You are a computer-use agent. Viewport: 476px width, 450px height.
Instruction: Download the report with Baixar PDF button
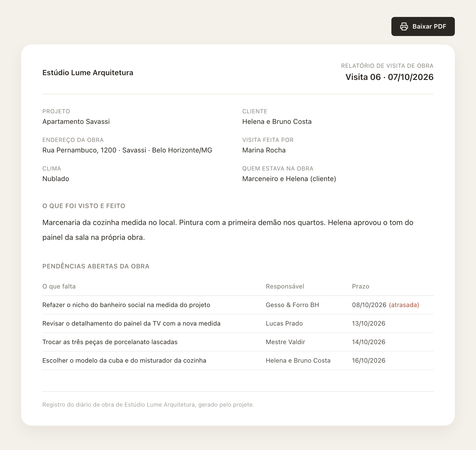pyautogui.click(x=423, y=26)
